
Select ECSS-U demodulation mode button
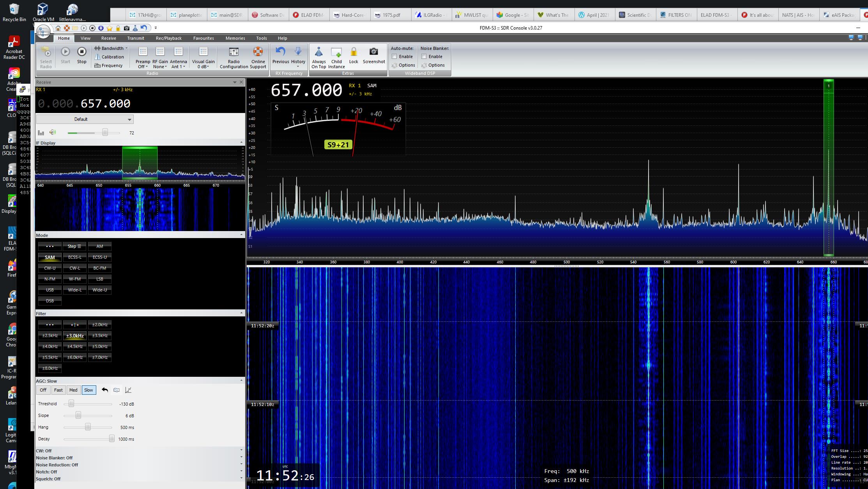(100, 257)
